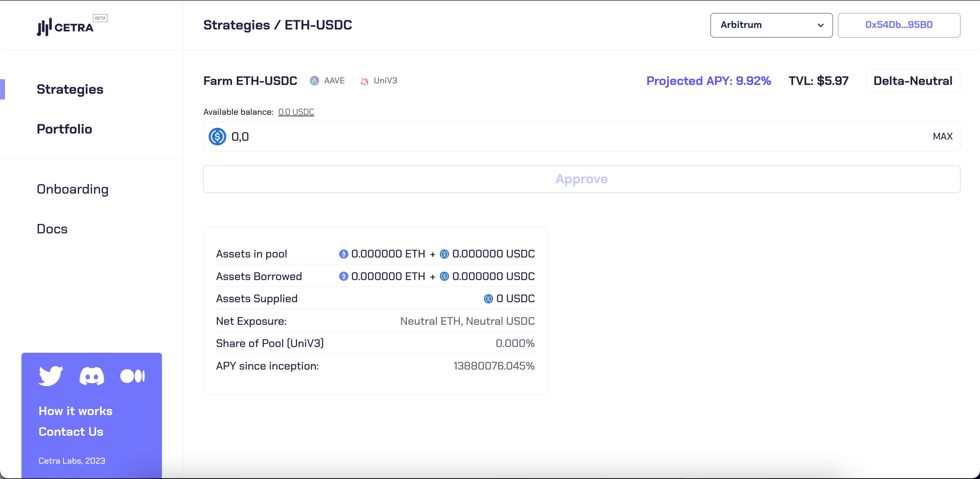
Task: Click the Cetra Labs, 2023 footer text
Action: click(x=72, y=461)
